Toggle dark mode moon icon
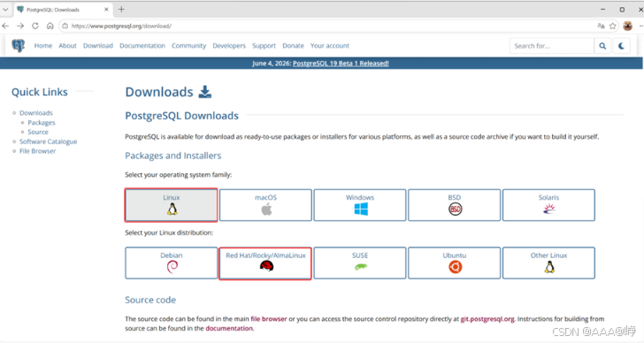This screenshot has width=644, height=343. point(621,46)
